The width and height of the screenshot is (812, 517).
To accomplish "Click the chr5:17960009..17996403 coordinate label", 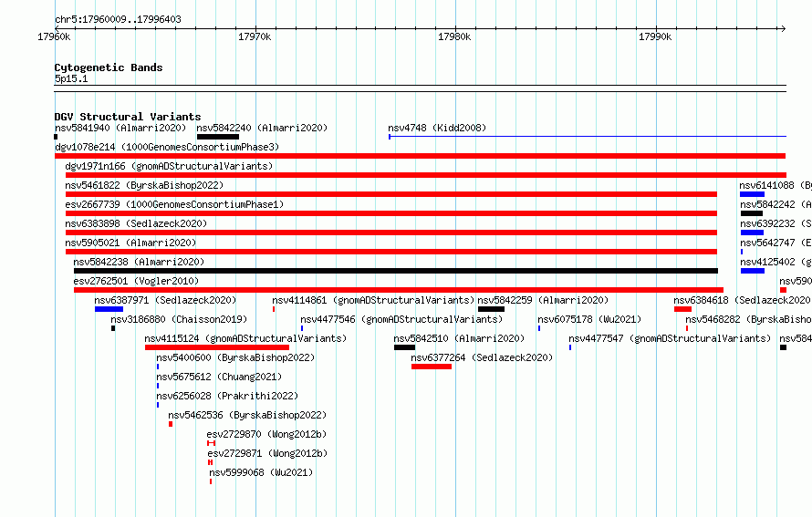I will [118, 19].
